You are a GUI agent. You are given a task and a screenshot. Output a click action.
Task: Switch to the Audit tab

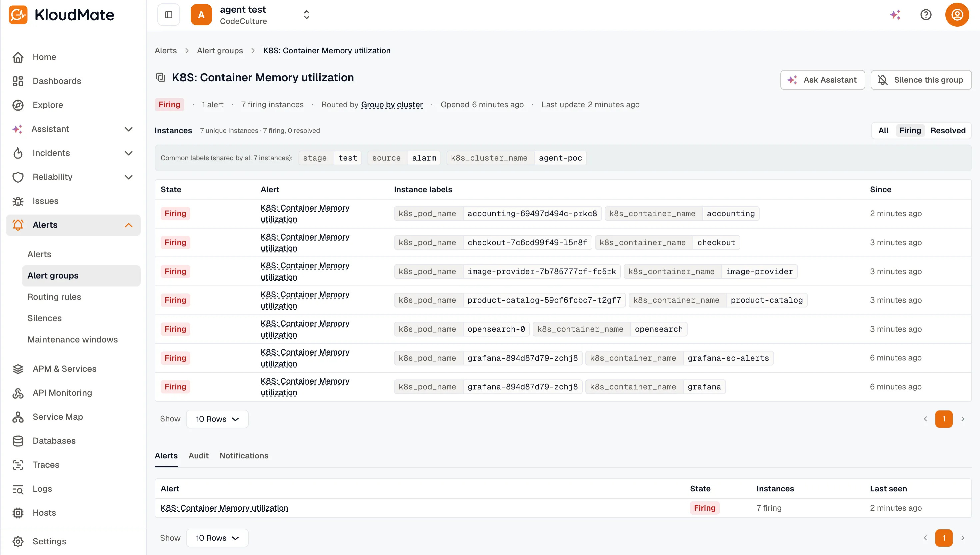click(x=198, y=455)
